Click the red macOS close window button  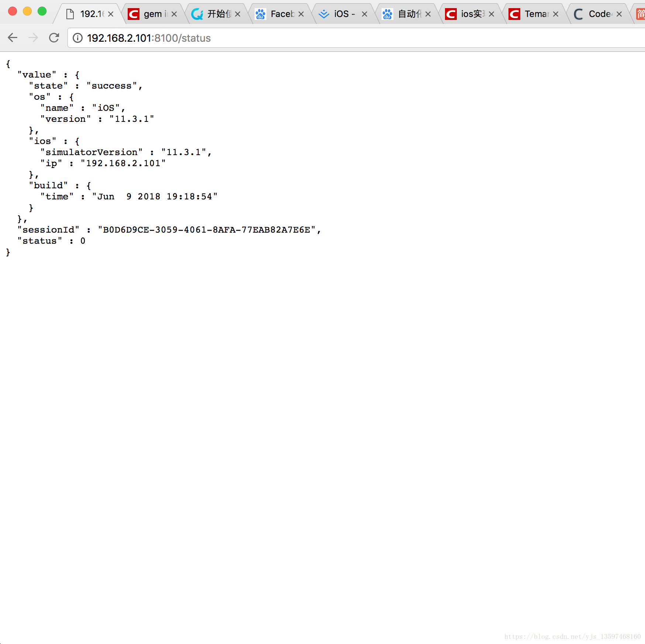point(13,11)
